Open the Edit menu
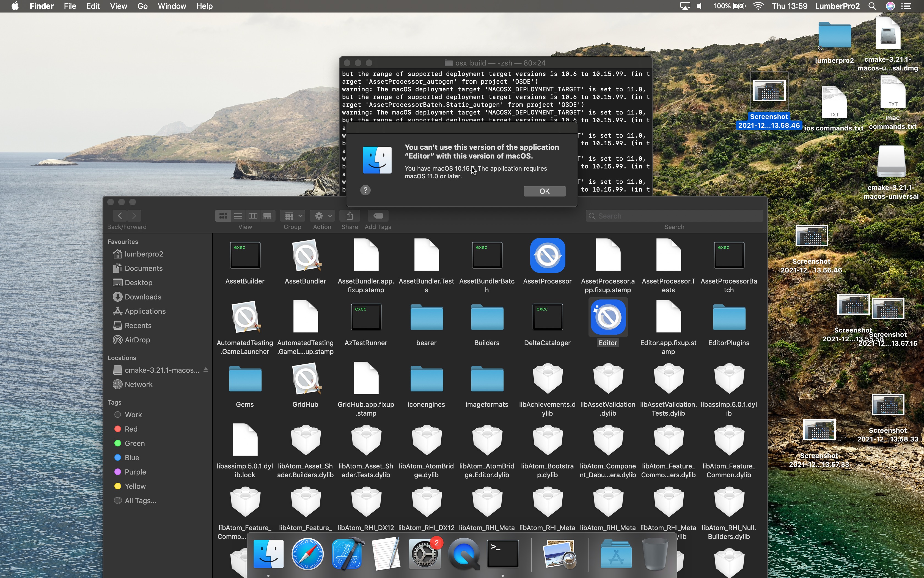 (93, 6)
